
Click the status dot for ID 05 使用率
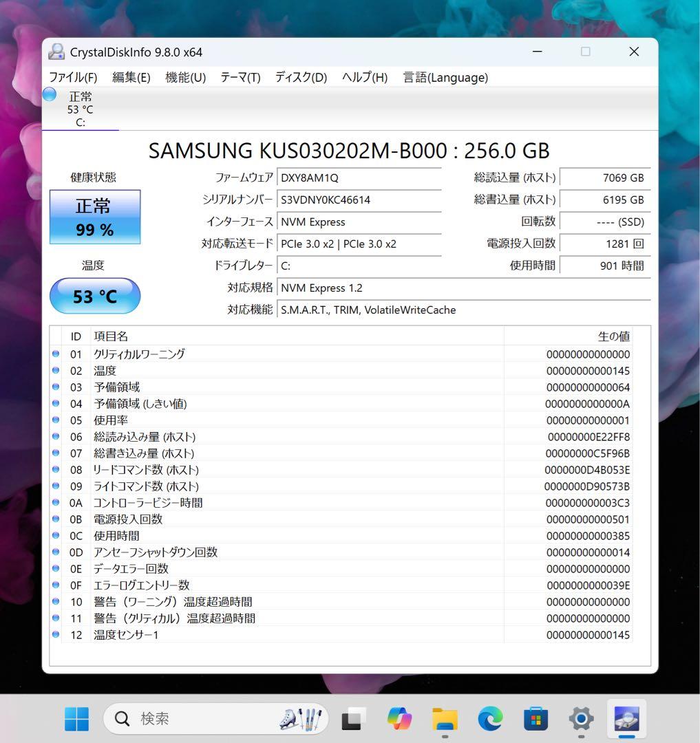[x=56, y=420]
